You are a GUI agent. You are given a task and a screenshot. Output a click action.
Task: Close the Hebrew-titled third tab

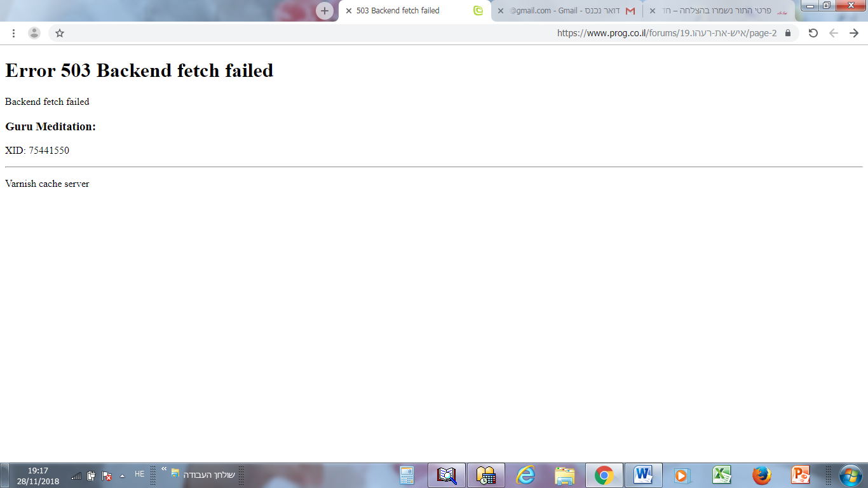click(653, 11)
